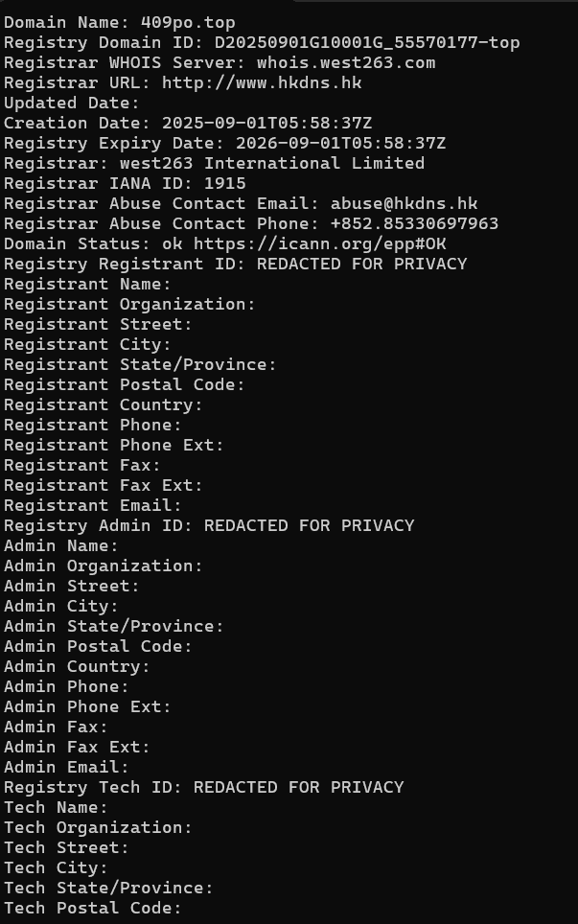Click the Registry Expiry Date timestamp
The width and height of the screenshot is (578, 924).
point(340,143)
